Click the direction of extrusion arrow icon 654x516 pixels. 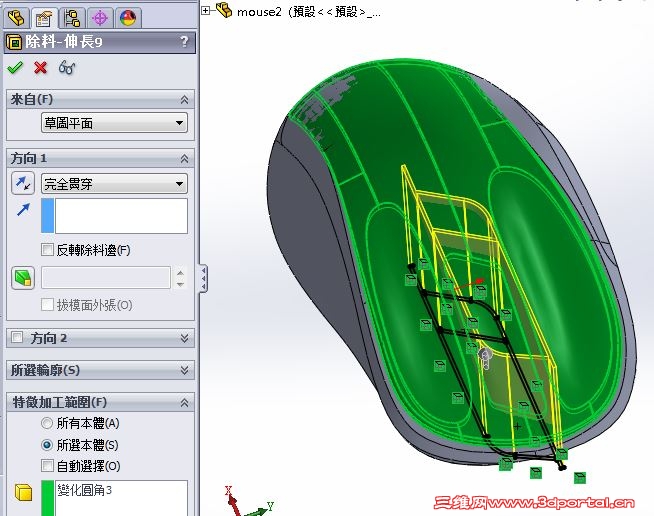click(23, 209)
